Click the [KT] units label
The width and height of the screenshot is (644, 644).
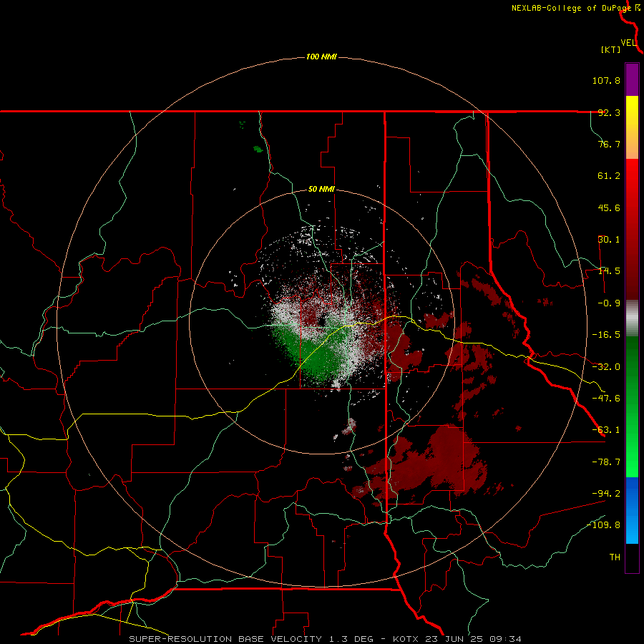click(x=611, y=49)
